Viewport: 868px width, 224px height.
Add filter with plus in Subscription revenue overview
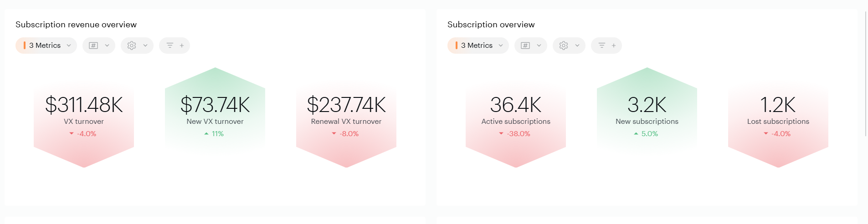pyautogui.click(x=182, y=46)
